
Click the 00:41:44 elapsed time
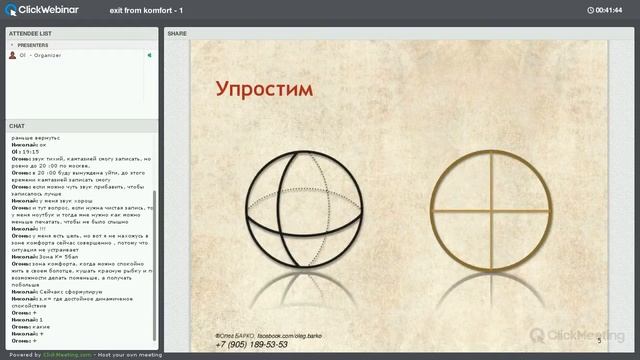tap(609, 10)
